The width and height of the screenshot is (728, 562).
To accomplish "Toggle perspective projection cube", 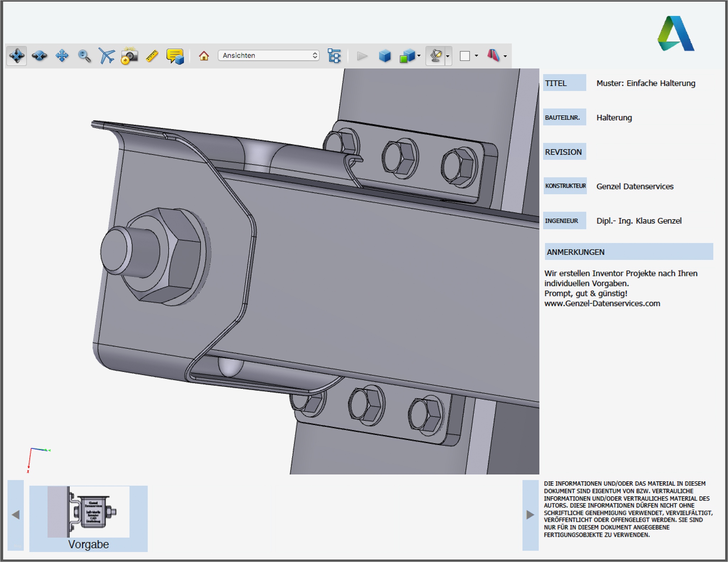I will pos(385,56).
